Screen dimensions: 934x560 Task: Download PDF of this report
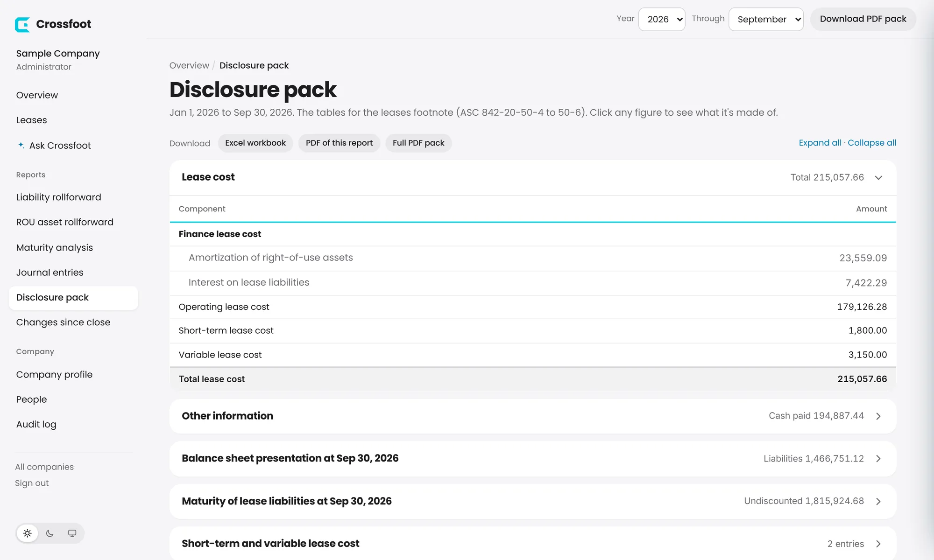click(x=339, y=143)
